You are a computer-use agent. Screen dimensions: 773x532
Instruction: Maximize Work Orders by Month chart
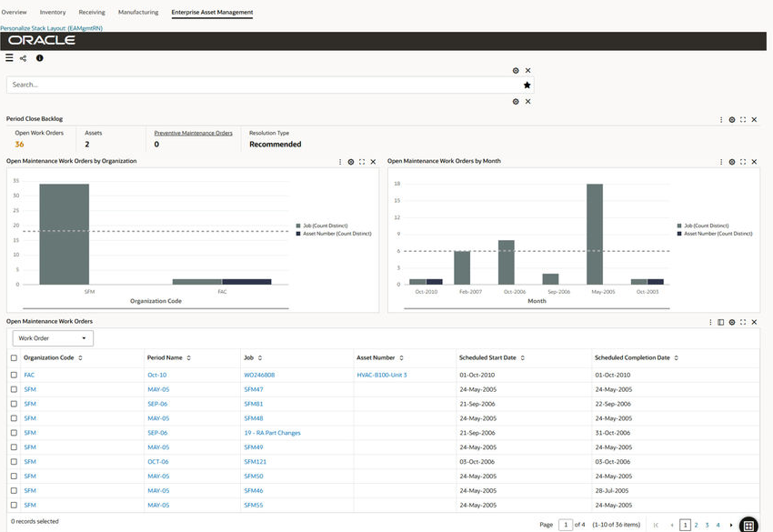tap(743, 162)
